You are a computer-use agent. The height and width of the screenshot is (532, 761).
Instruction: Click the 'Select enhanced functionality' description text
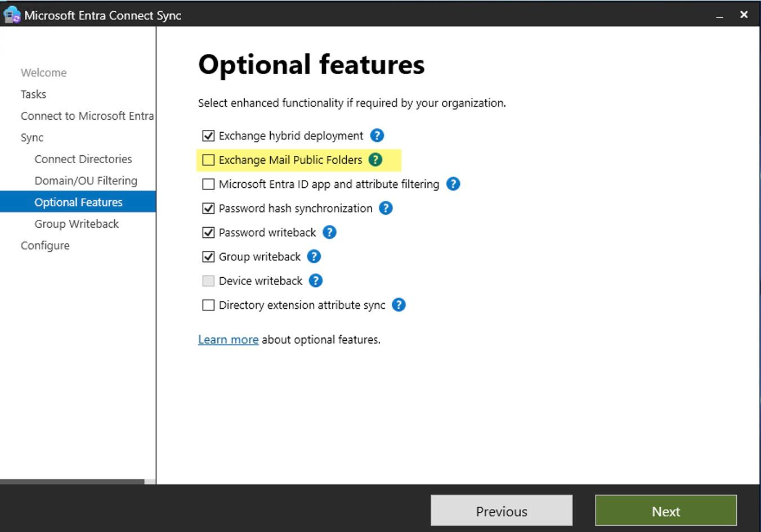[x=352, y=103]
